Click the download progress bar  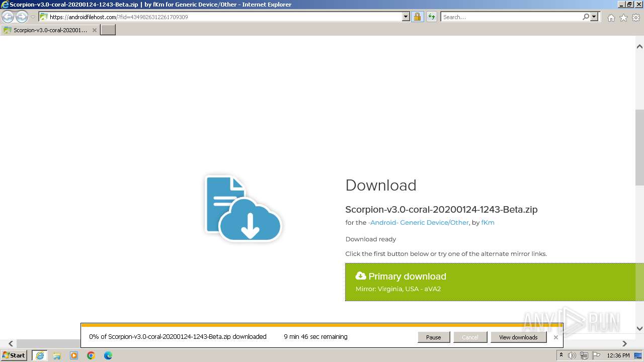(322, 325)
